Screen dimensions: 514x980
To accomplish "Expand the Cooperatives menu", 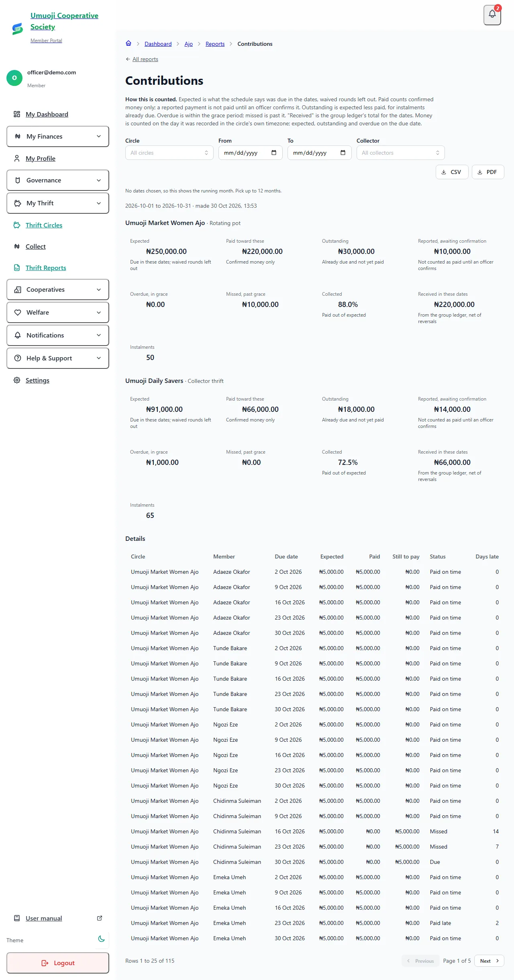I will [x=58, y=290].
